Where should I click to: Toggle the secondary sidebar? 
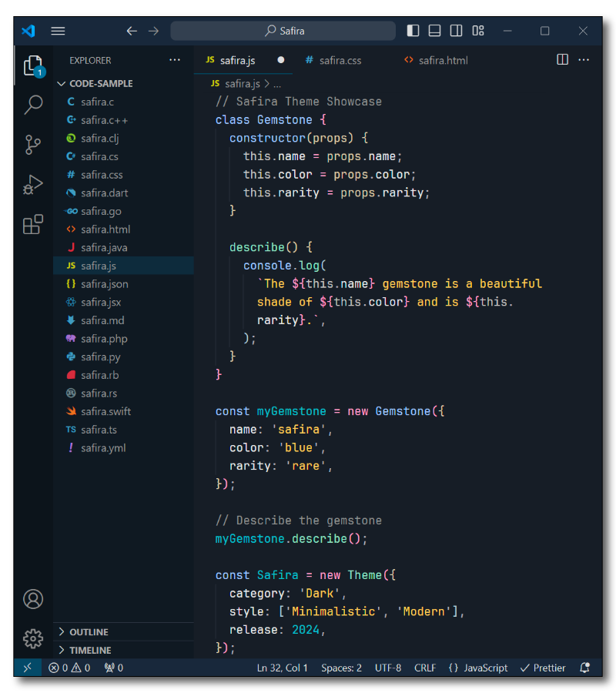click(456, 30)
